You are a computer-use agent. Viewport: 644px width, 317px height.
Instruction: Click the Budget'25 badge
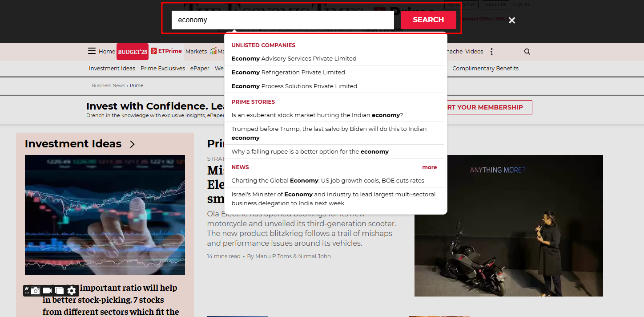[x=132, y=52]
